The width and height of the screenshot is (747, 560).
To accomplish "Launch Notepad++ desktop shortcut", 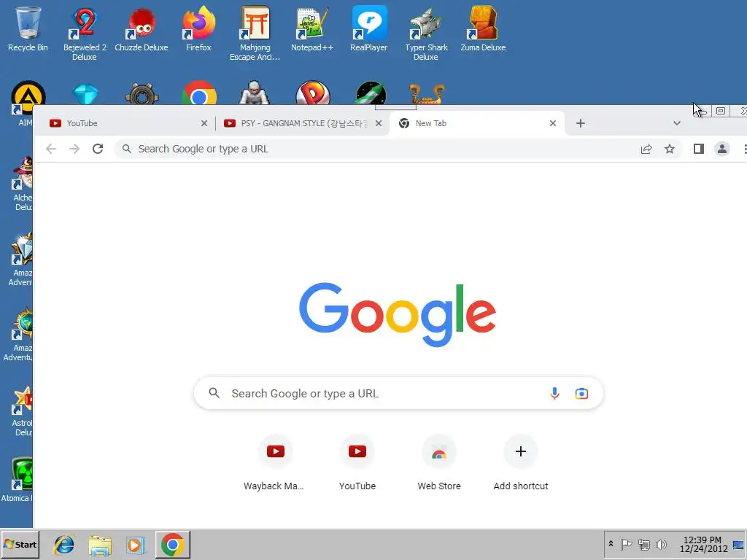I will point(312,28).
